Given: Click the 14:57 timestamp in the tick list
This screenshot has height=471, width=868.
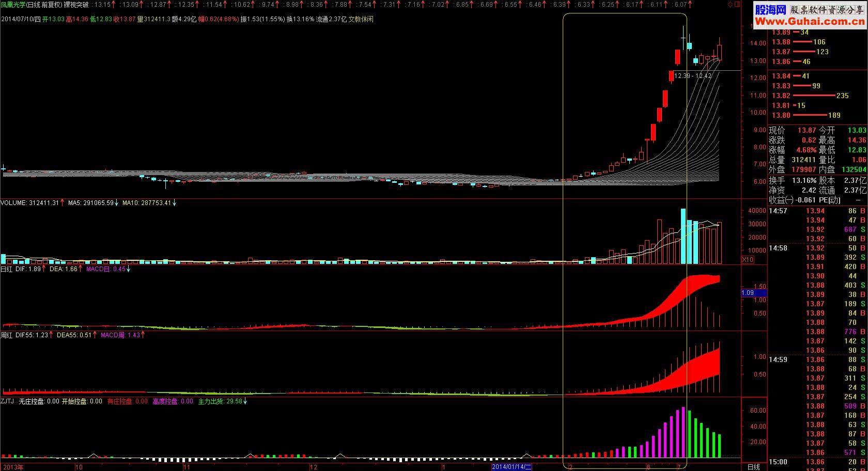Looking at the screenshot, I should (778, 211).
